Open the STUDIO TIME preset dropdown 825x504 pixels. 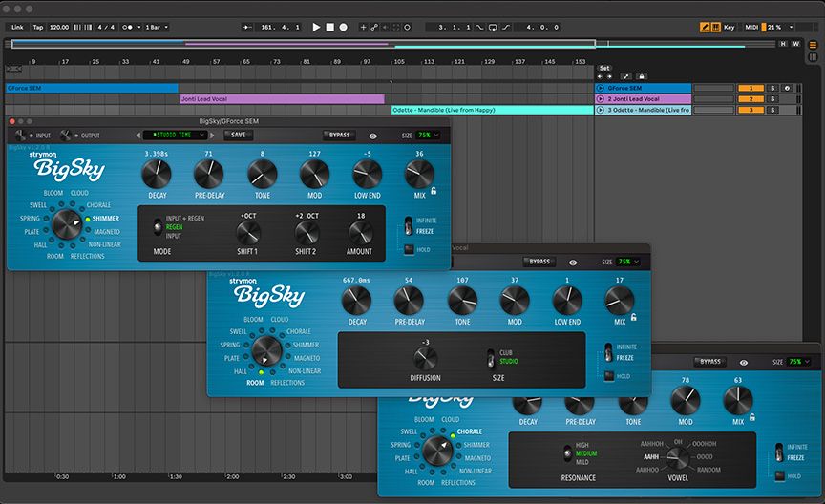click(x=175, y=136)
